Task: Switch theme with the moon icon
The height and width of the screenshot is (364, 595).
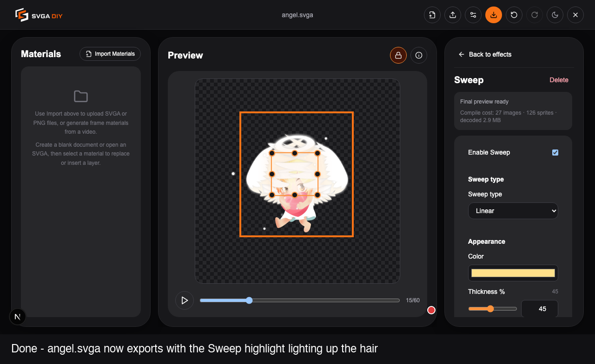Action: 555,15
